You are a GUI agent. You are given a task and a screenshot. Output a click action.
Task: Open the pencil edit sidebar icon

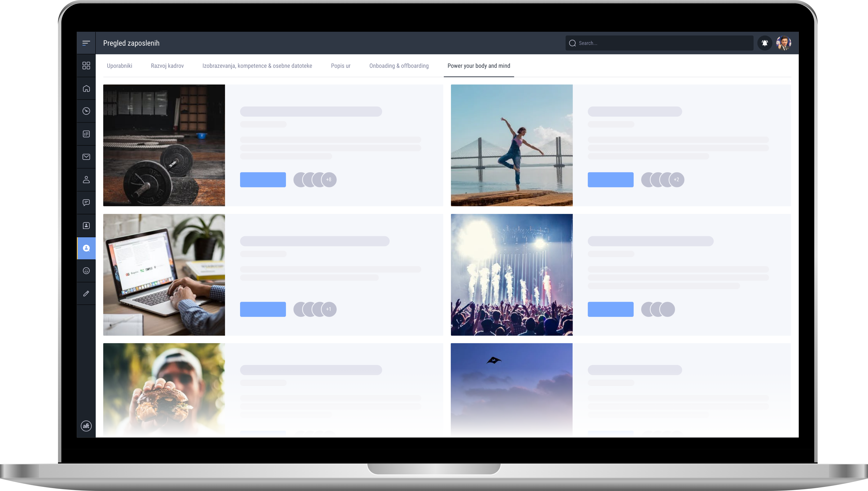(86, 293)
